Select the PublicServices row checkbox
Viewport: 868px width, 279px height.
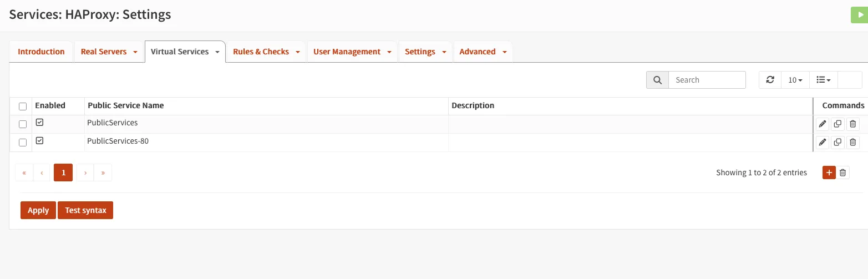point(23,124)
